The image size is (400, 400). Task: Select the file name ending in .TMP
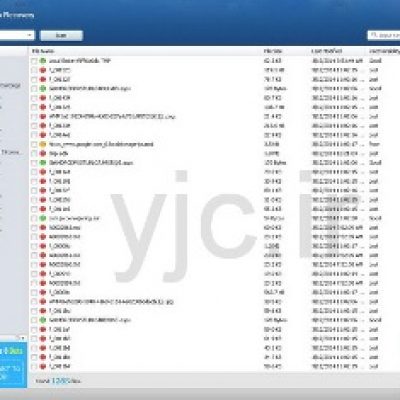(x=80, y=61)
